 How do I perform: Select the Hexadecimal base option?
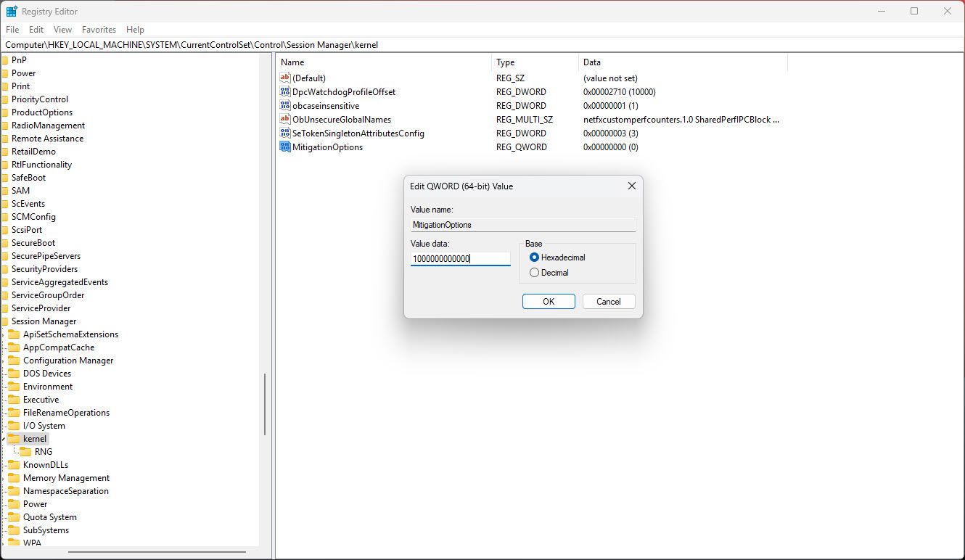coord(533,257)
